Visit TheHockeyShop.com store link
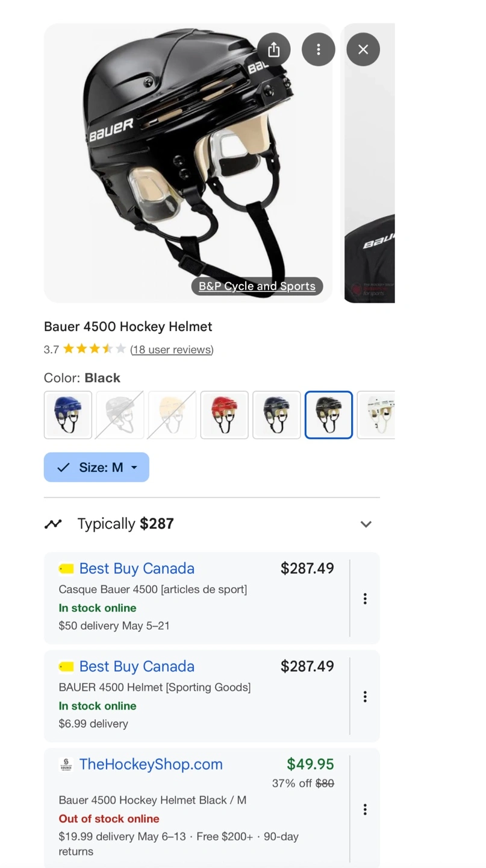This screenshot has width=486, height=868. coord(151,764)
